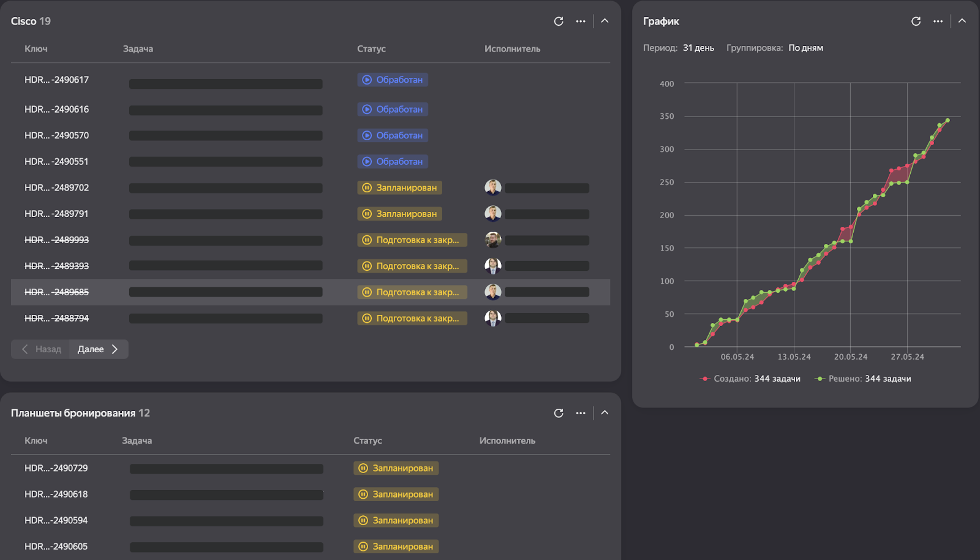Click Подготовка к закр... status of HDR...-2489685

click(x=412, y=292)
